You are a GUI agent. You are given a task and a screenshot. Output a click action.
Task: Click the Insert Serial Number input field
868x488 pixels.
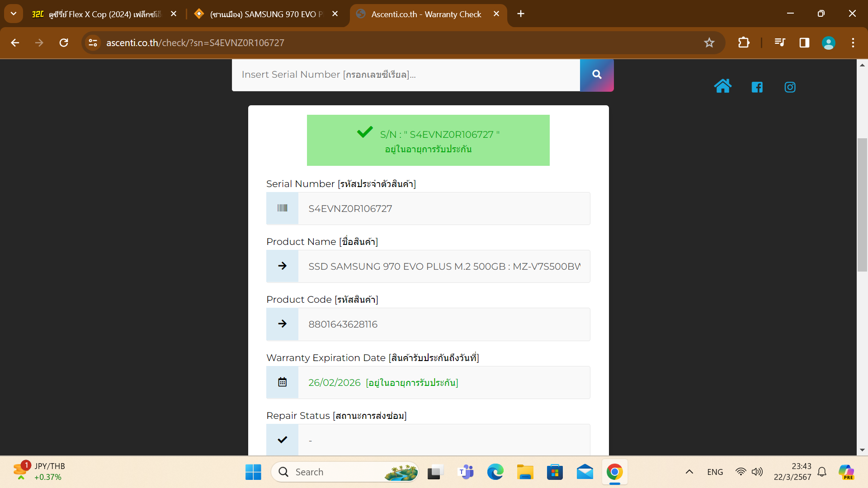(406, 75)
